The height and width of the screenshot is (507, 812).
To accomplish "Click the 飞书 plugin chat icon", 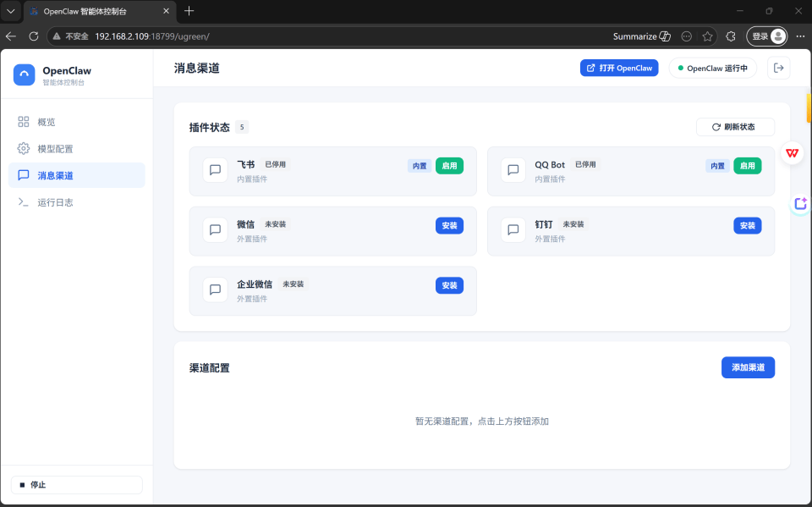I will click(215, 170).
